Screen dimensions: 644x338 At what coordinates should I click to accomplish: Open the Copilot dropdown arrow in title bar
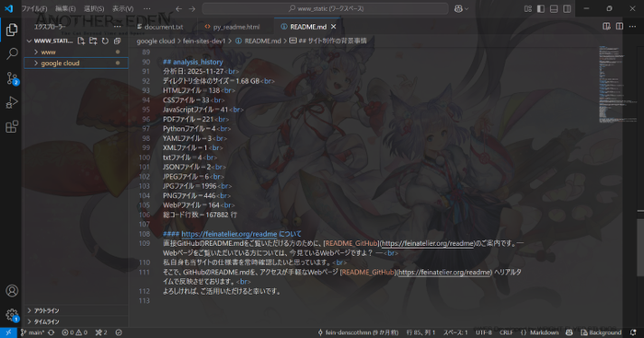tap(466, 8)
